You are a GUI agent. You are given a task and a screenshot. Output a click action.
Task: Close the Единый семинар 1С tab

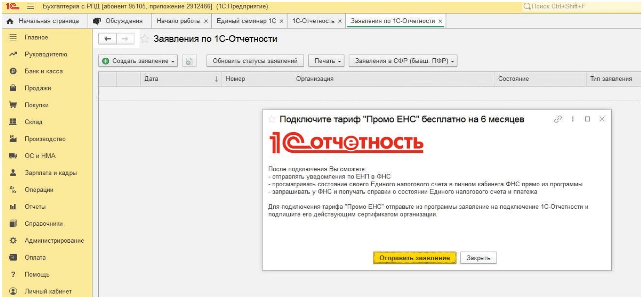click(282, 21)
